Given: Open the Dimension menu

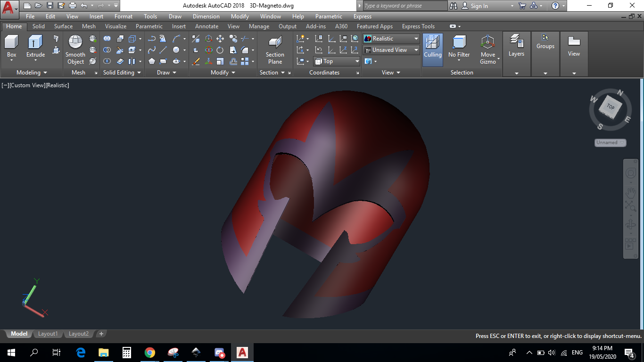Looking at the screenshot, I should pos(206,16).
